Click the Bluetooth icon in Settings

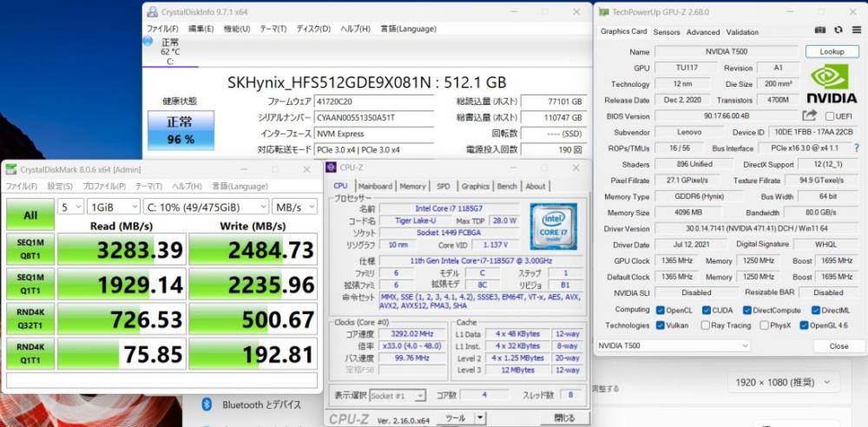(207, 404)
